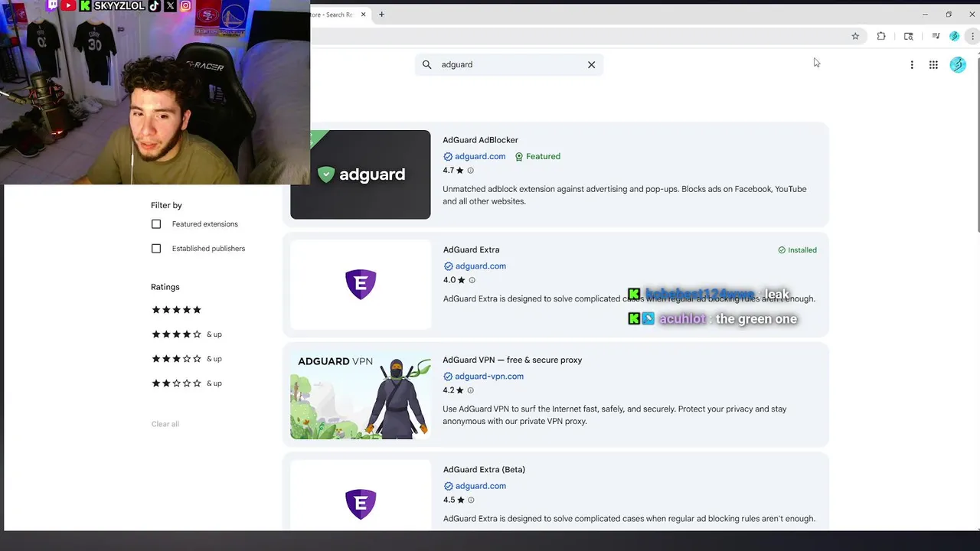
Task: Click the Installed badge on AdGuard Extra
Action: (797, 250)
